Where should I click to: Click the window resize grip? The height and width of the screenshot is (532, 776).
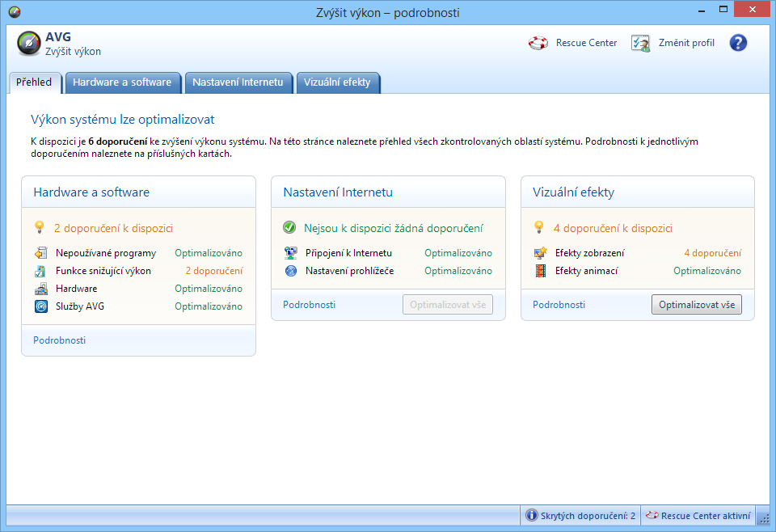tap(766, 516)
